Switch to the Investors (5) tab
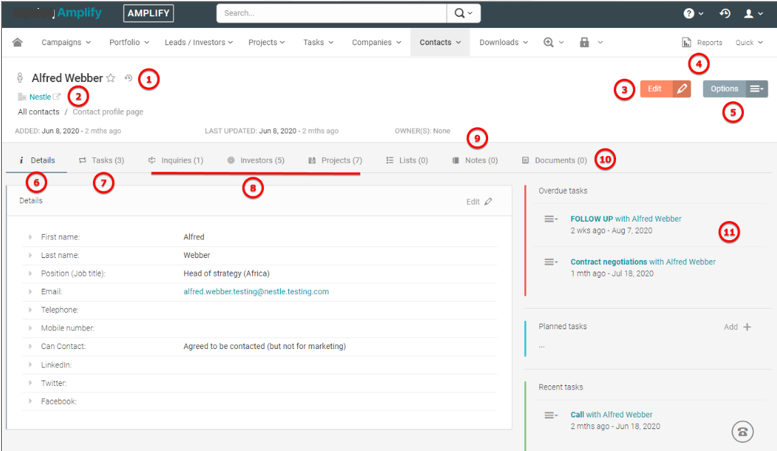This screenshot has height=451, width=777. pos(256,160)
